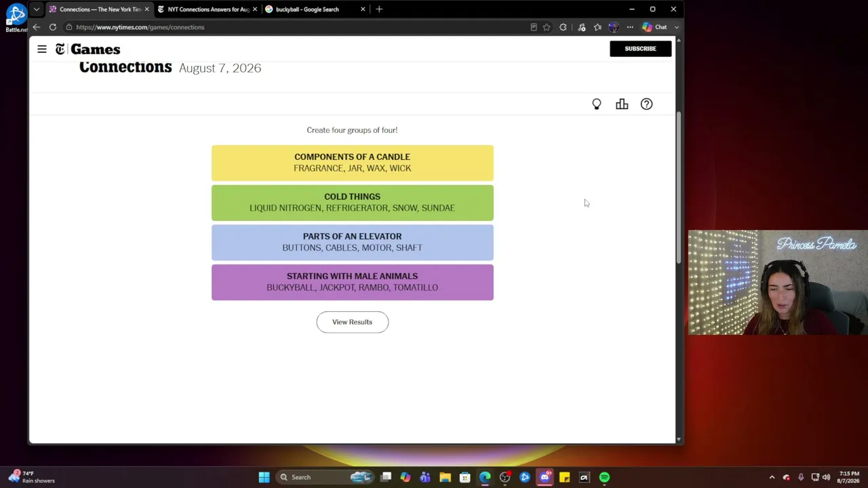
Task: Open the NYT Games hamburger menu
Action: (42, 49)
